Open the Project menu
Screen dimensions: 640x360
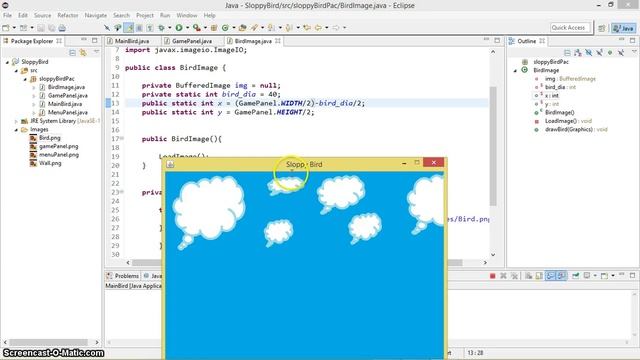[x=145, y=16]
